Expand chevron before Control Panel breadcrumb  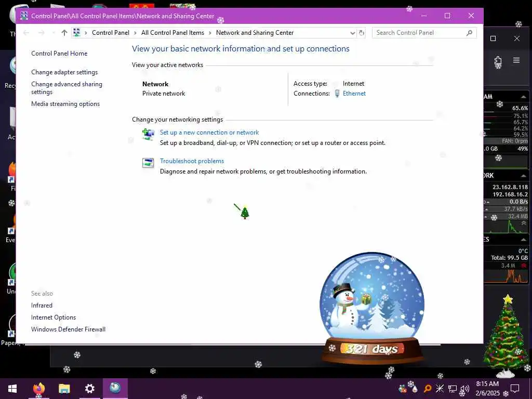click(86, 33)
